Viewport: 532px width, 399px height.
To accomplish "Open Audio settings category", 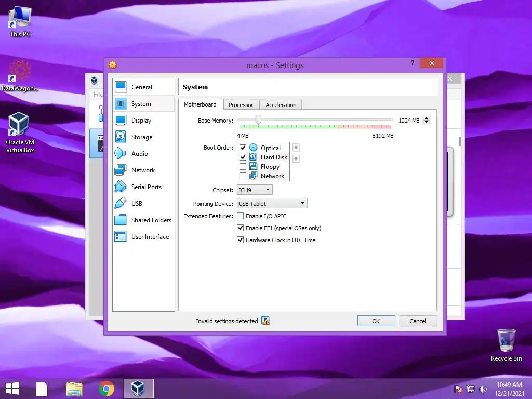I will pyautogui.click(x=143, y=153).
